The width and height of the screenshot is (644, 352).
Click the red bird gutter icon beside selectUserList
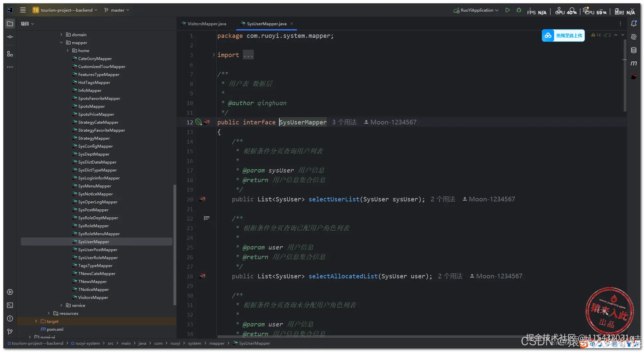coord(202,199)
